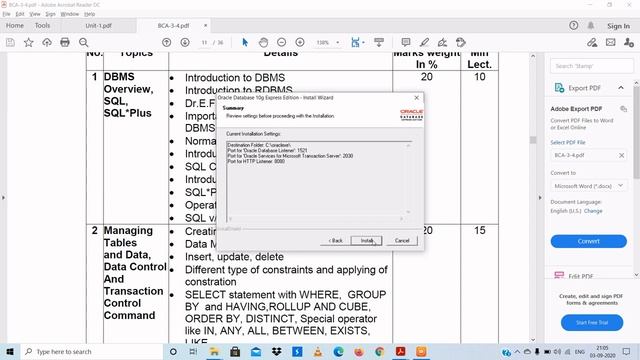This screenshot has height=360, width=640.
Task: Collapse the right tools pane arrow
Action: click(x=540, y=198)
